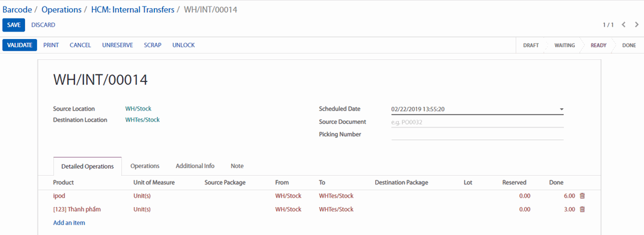Image resolution: width=644 pixels, height=235 pixels.
Task: Unlock the transfer document
Action: click(x=184, y=45)
